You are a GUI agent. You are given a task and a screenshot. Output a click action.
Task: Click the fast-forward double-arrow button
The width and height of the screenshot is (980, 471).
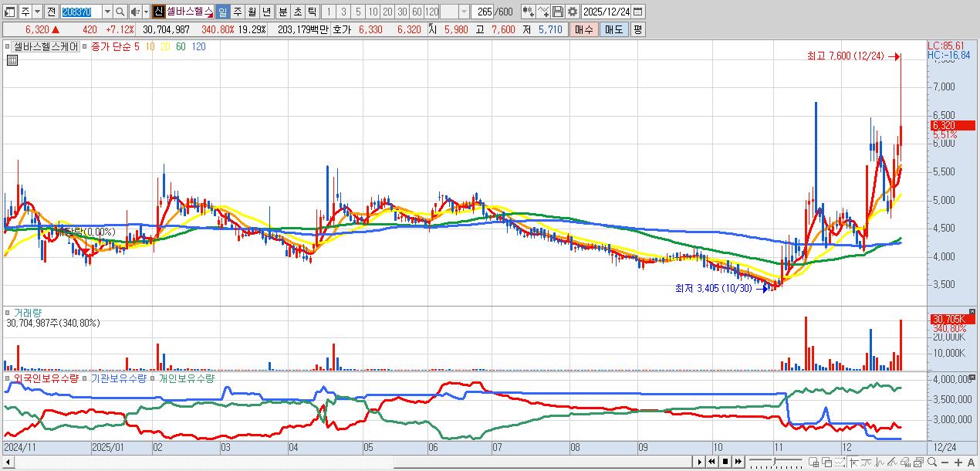pos(738,462)
